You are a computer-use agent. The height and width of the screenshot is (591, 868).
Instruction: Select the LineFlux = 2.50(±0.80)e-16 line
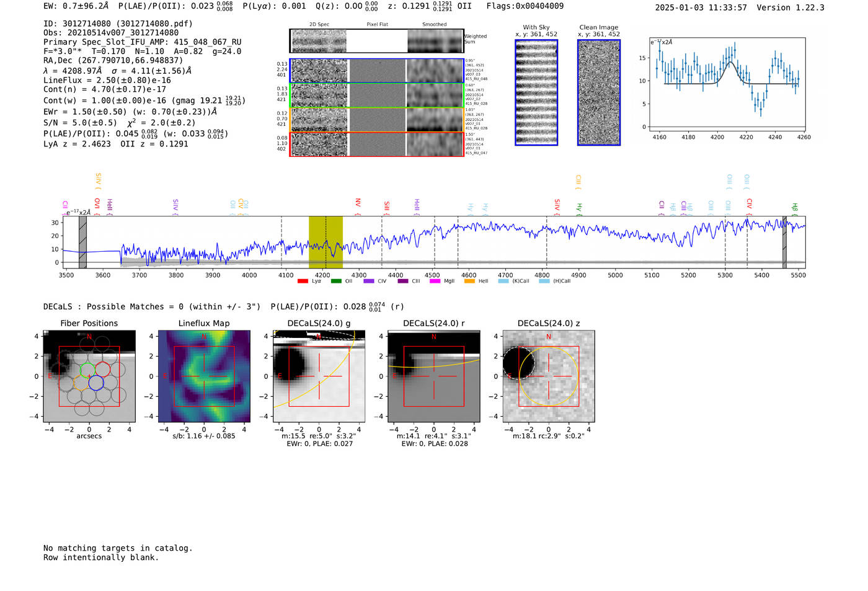pyautogui.click(x=107, y=80)
